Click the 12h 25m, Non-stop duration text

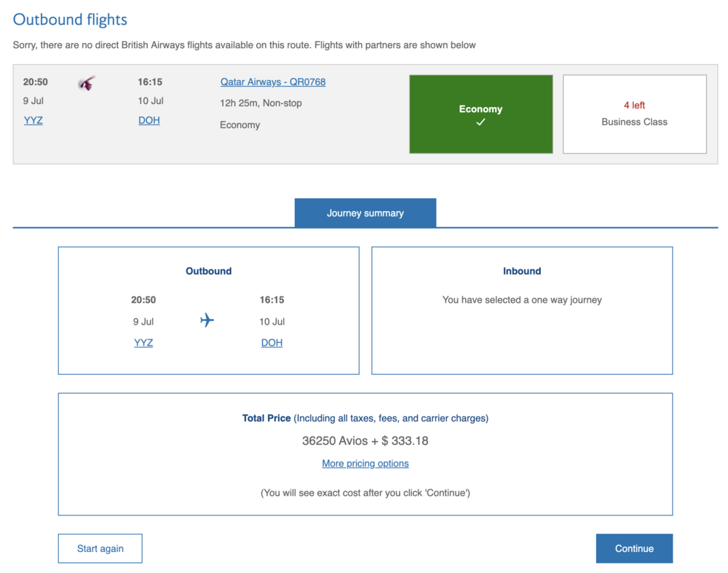pos(261,103)
